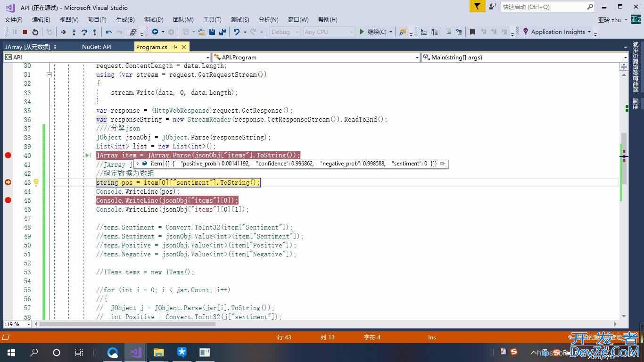
Task: Open the 解决方案资源管理器 side panel tab
Action: coord(636,67)
